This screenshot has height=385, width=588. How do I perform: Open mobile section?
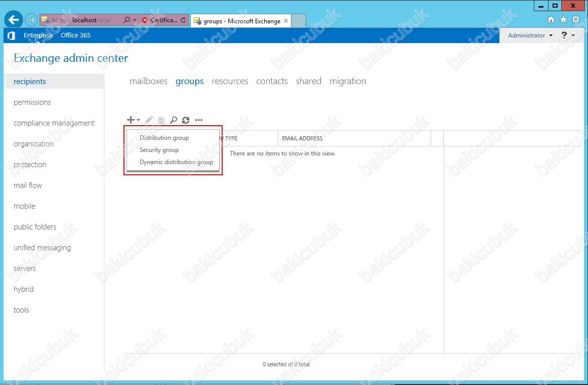pos(24,206)
